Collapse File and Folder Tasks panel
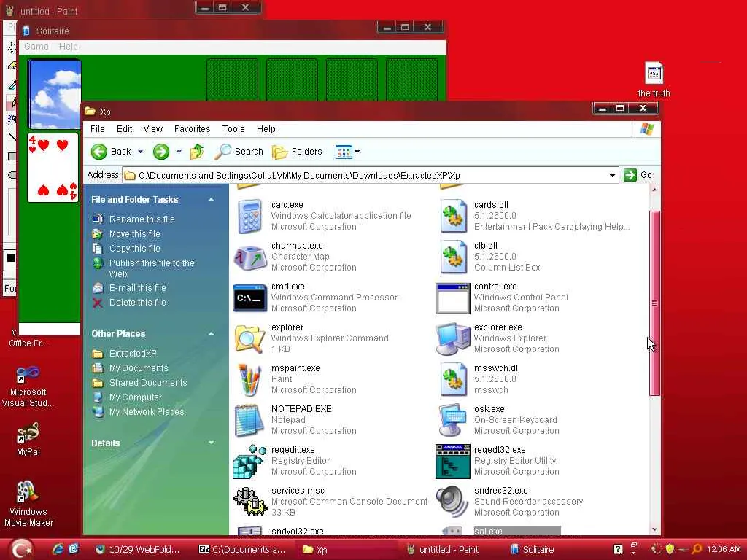747x560 pixels. [x=211, y=200]
